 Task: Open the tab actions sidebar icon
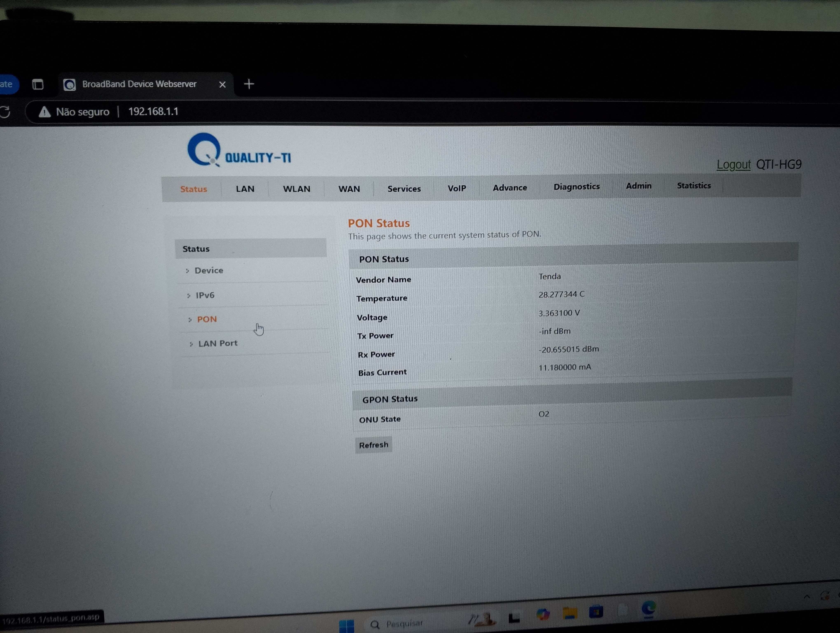(x=38, y=84)
